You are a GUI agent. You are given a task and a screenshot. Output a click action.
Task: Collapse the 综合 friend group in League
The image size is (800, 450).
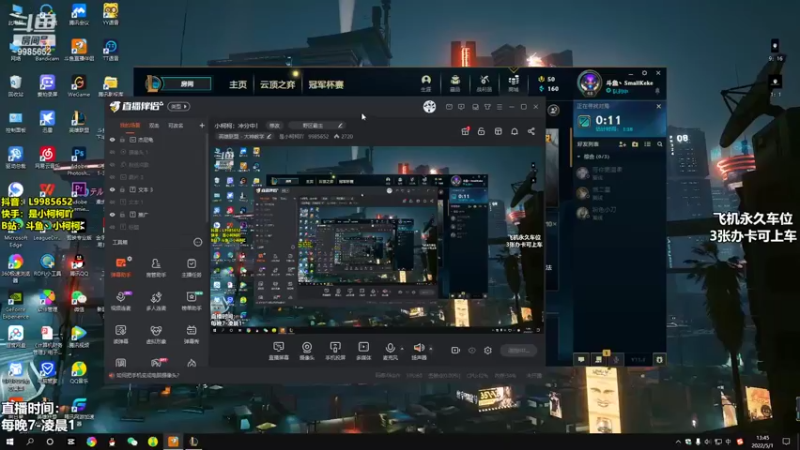579,157
